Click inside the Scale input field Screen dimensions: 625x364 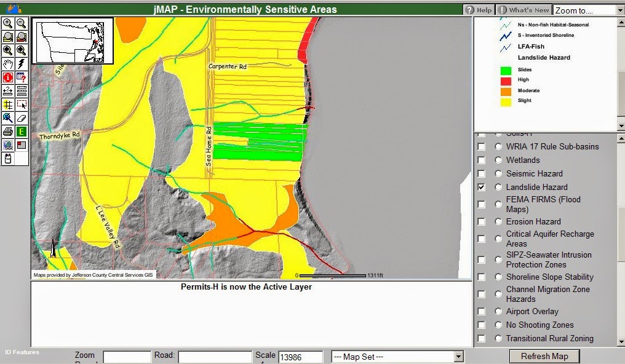click(x=301, y=356)
